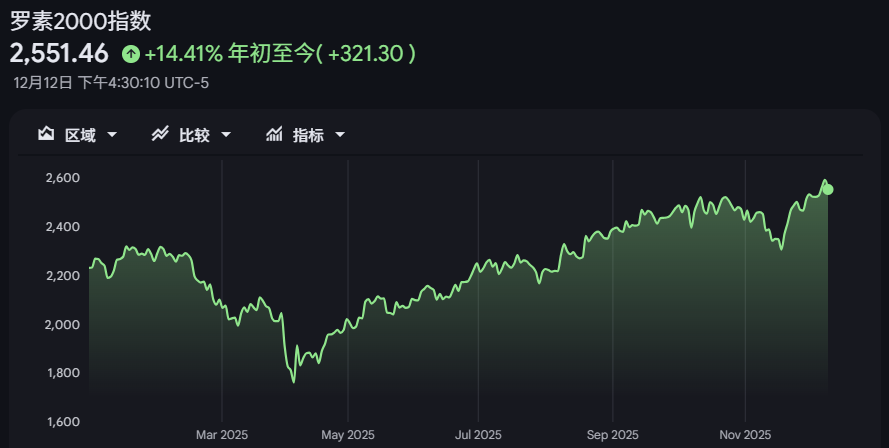Open the 指标 indicators menu
This screenshot has height=448, width=889.
click(306, 135)
